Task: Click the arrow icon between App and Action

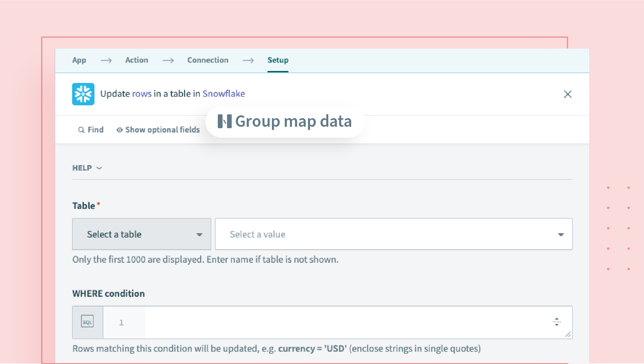Action: point(106,60)
